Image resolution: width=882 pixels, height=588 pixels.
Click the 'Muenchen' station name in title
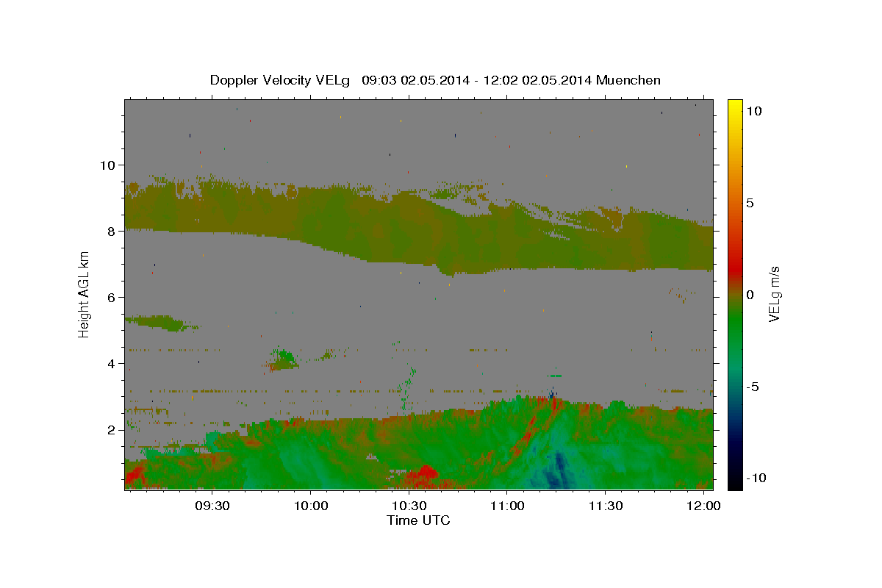[628, 80]
